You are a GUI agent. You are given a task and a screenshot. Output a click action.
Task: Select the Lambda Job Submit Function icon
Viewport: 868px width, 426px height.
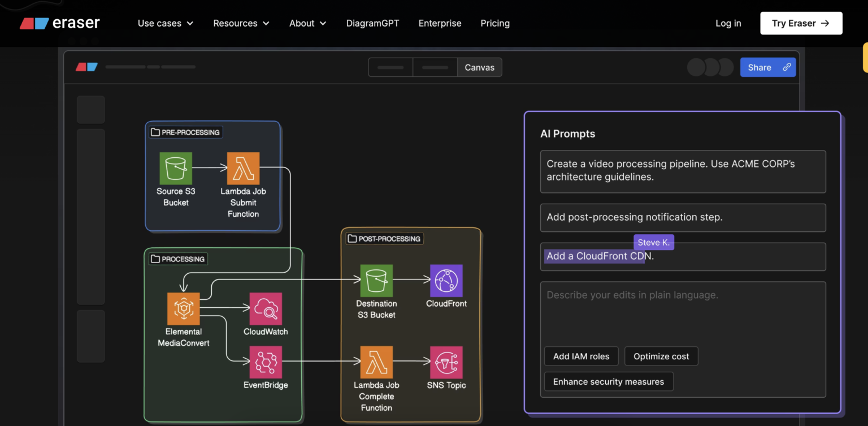click(x=243, y=168)
